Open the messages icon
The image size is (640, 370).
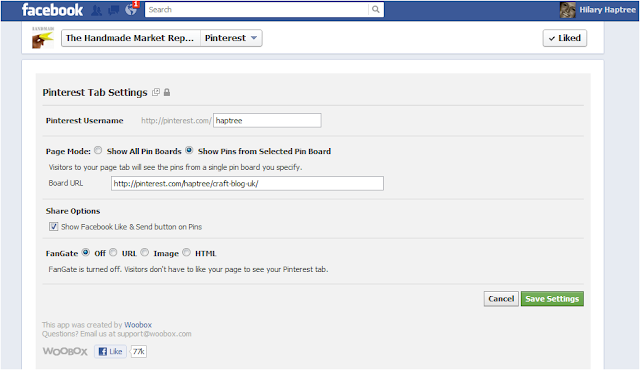point(113,10)
